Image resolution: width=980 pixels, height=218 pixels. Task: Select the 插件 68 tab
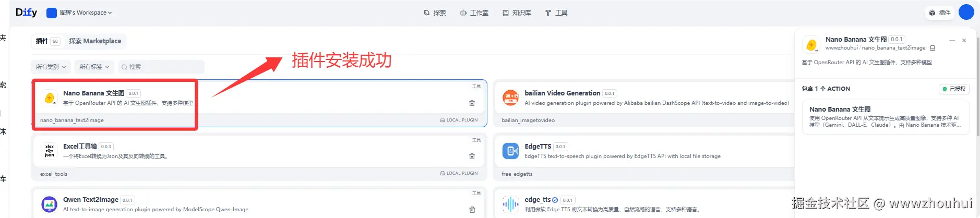47,41
